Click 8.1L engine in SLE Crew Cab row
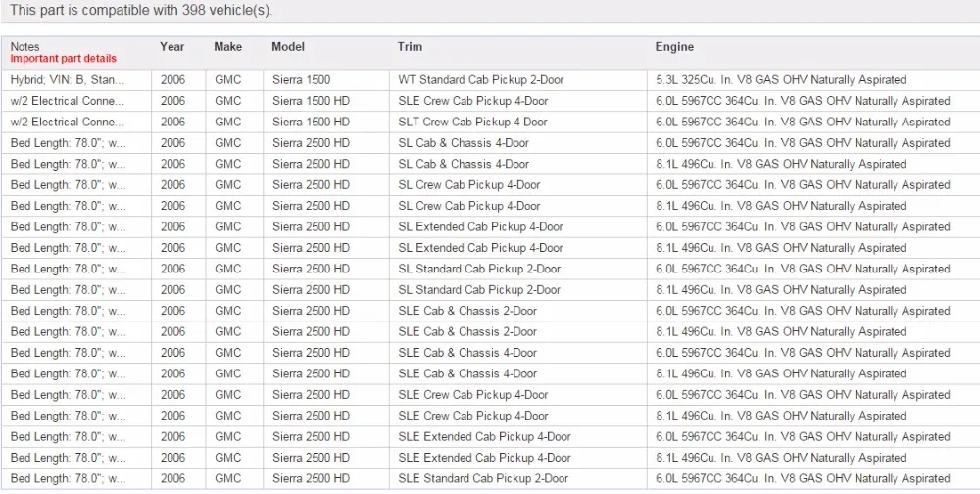This screenshot has width=980, height=494. 781,416
